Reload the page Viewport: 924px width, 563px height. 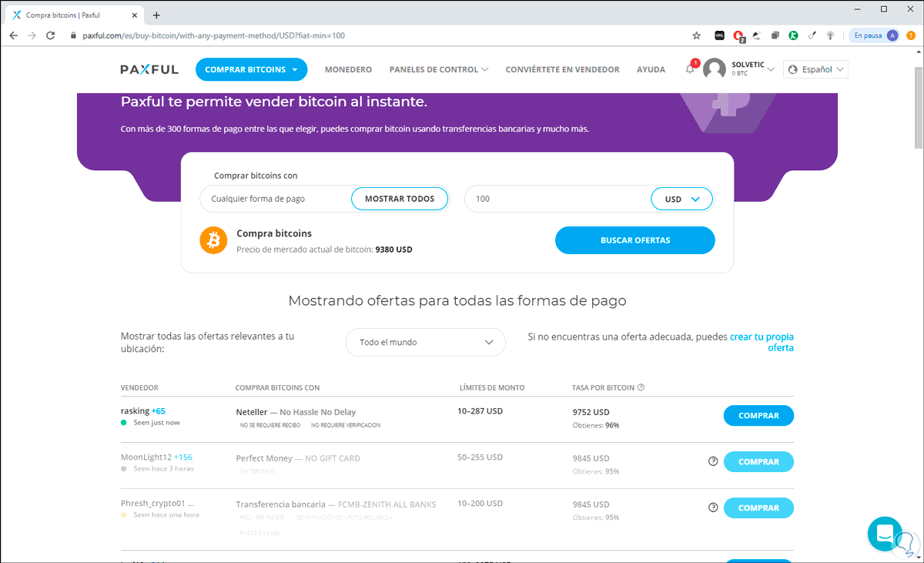51,35
